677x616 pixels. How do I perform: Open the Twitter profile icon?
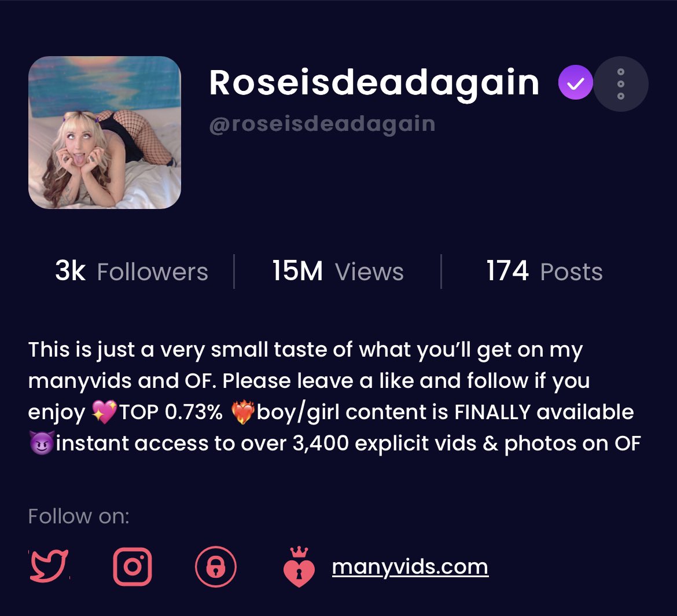(x=49, y=566)
